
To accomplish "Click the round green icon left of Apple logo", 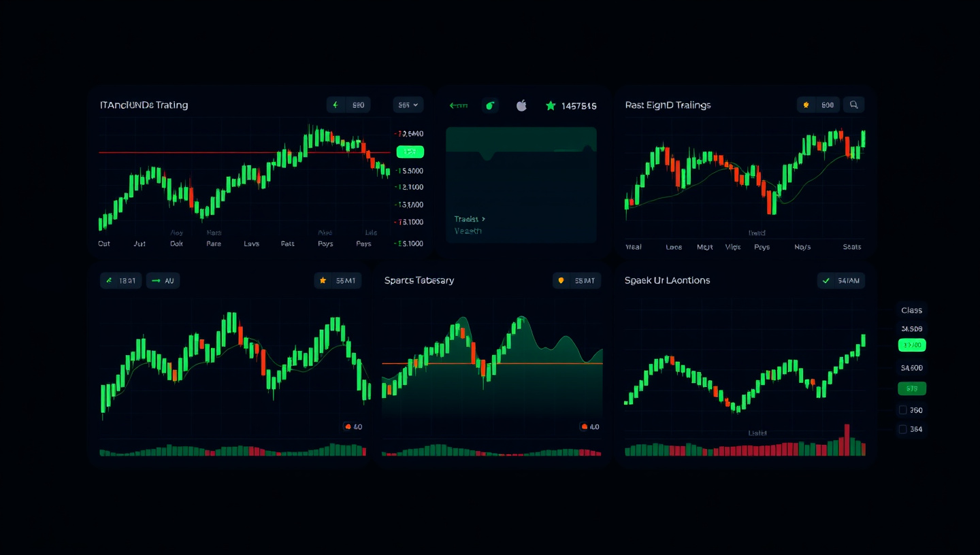I will 489,105.
